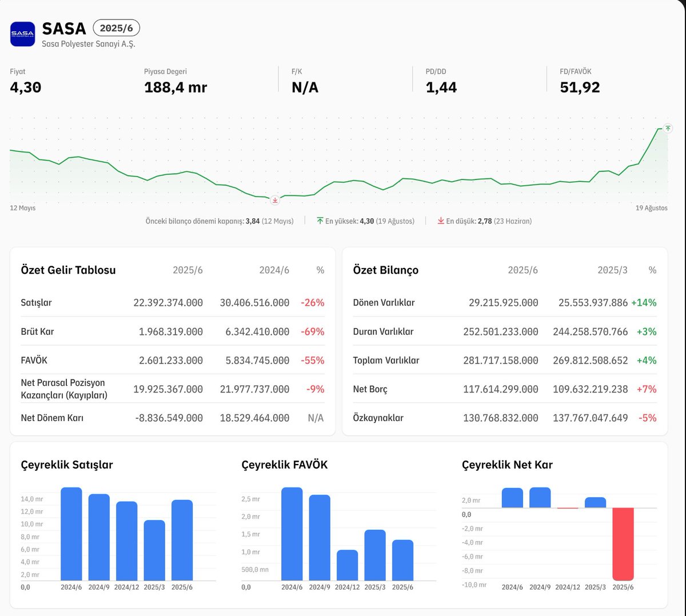Click the Özet Gelir Tablosu heading

[x=68, y=270]
